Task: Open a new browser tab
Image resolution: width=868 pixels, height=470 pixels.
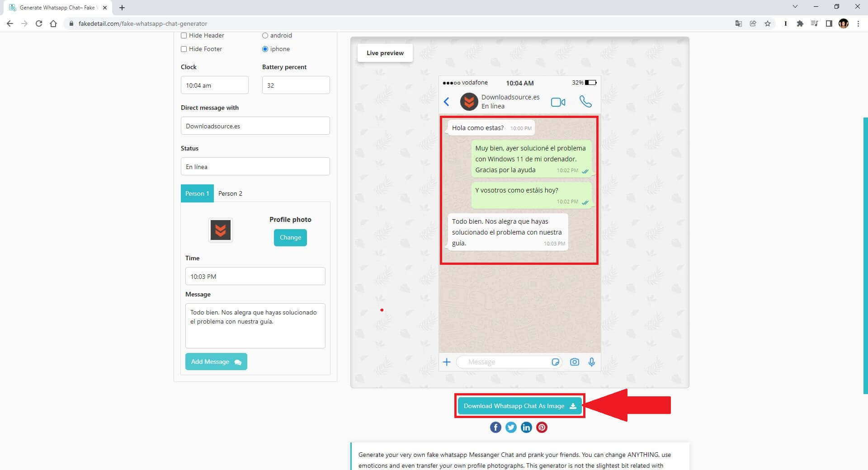Action: (x=122, y=8)
